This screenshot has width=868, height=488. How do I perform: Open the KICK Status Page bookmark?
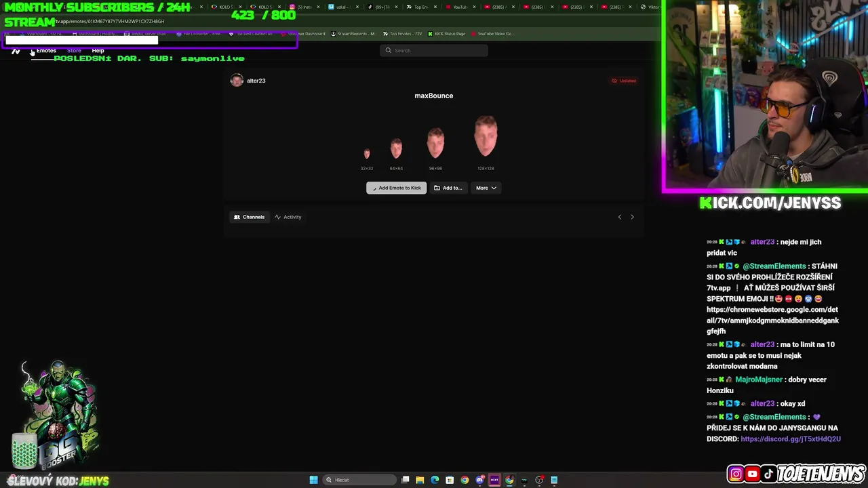pyautogui.click(x=446, y=34)
